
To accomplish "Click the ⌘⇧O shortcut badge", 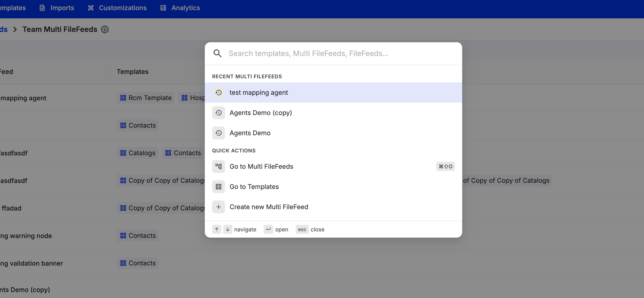I will pos(445,166).
